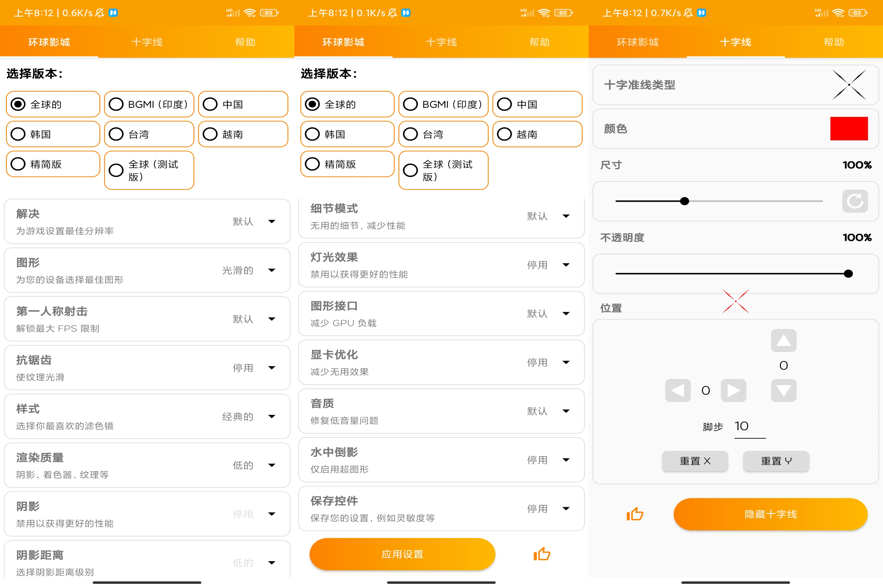Click the crosshair type X icon
The height and width of the screenshot is (588, 883).
pyautogui.click(x=849, y=85)
